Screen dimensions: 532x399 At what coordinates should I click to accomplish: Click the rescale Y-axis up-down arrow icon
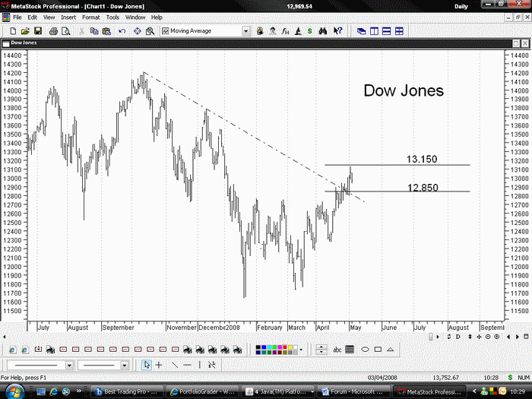(470, 337)
